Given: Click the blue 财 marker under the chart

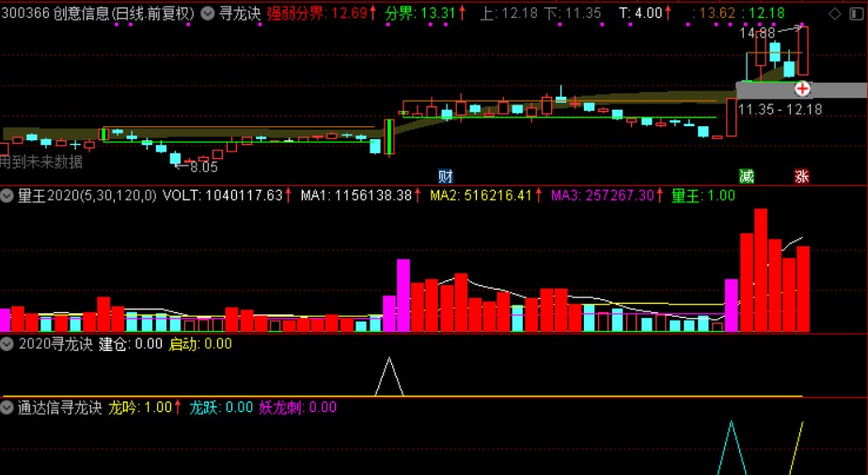Looking at the screenshot, I should [446, 176].
